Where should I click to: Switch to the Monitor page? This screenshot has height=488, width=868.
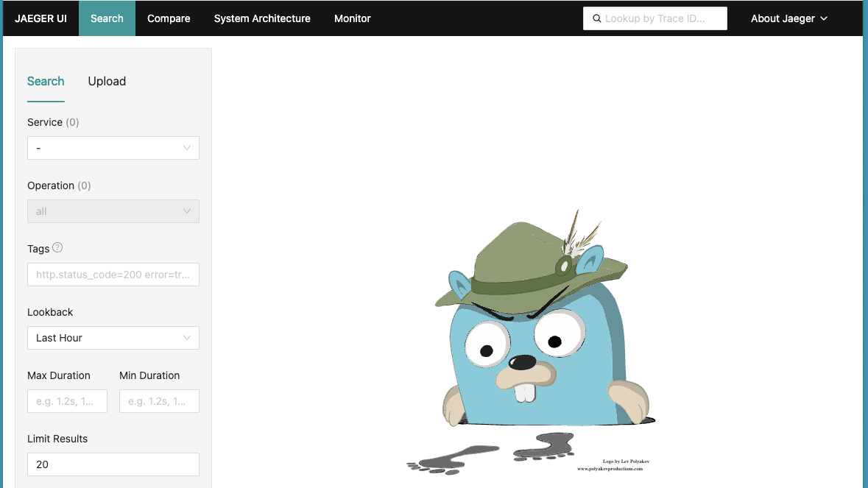click(353, 18)
